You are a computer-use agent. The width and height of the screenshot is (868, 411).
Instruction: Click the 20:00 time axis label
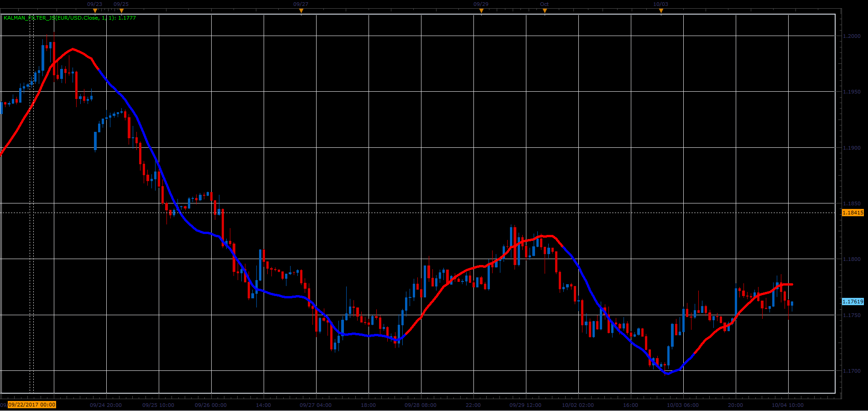coord(736,405)
